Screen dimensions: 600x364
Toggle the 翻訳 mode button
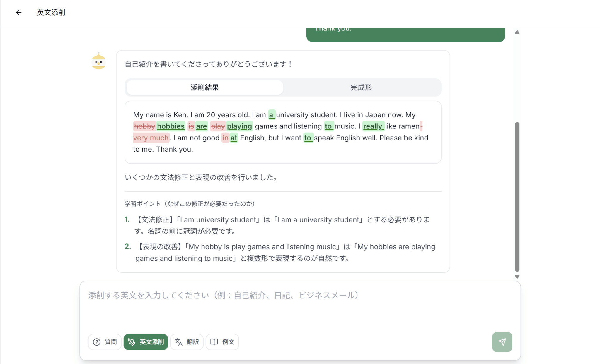187,342
